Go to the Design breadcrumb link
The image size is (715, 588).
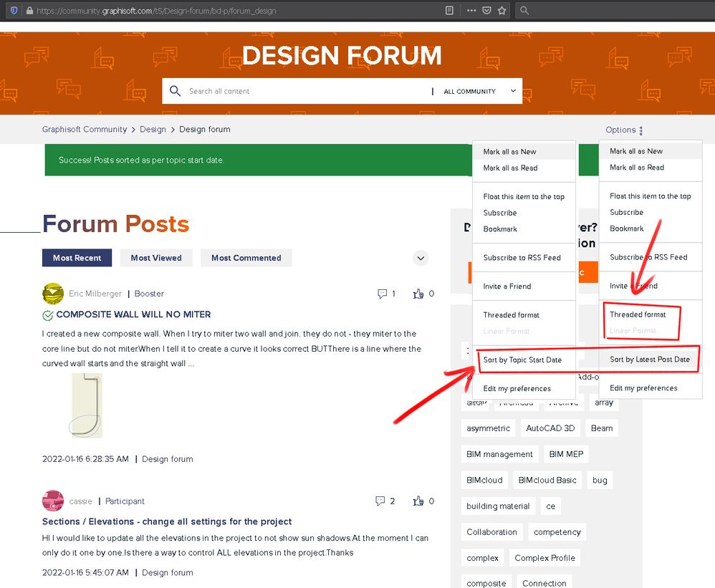153,130
